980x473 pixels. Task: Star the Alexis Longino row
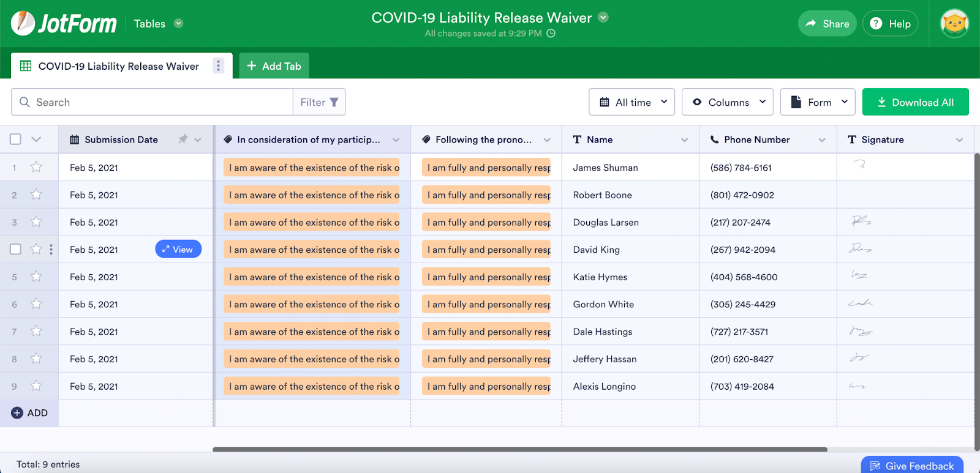[37, 386]
